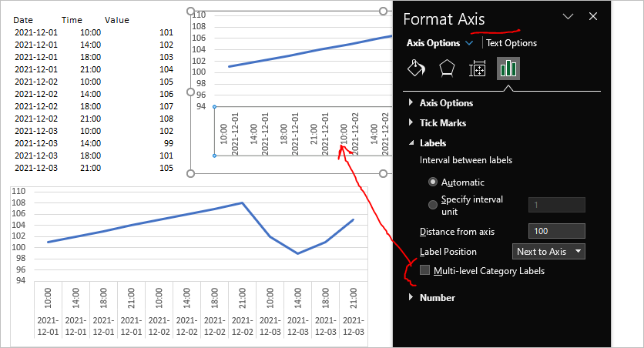Select Specify interval unit radio button
Image resolution: width=644 pixels, height=348 pixels.
(x=433, y=204)
